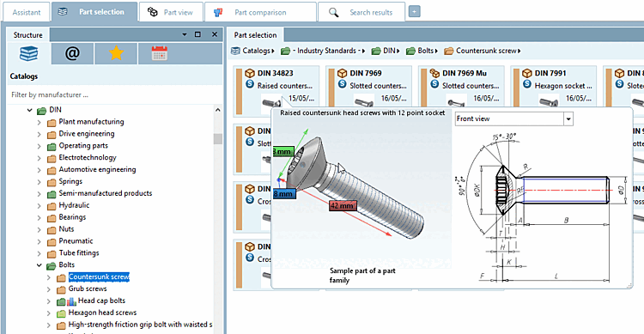The width and height of the screenshot is (644, 334).
Task: Expand the Drive engineering folder
Action: click(x=39, y=134)
